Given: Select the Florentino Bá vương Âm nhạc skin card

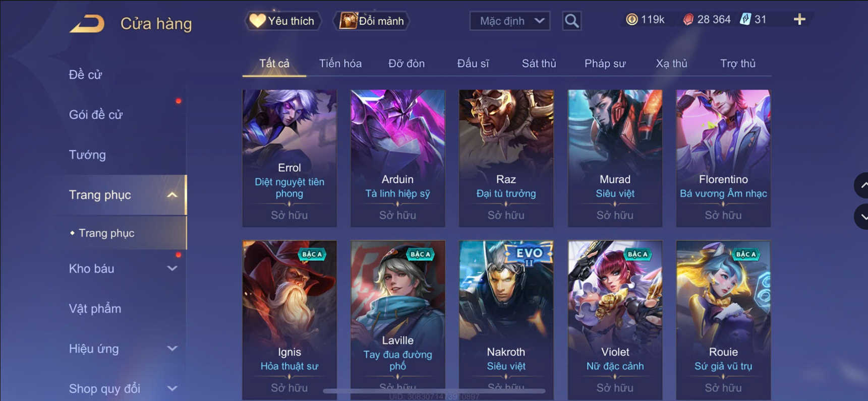Looking at the screenshot, I should coord(723,158).
